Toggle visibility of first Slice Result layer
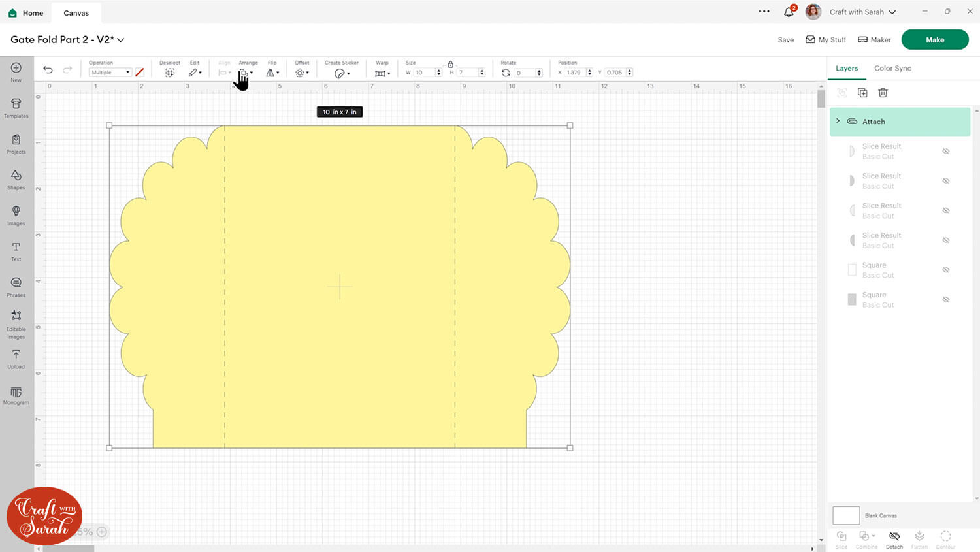This screenshot has width=980, height=552. click(x=945, y=152)
